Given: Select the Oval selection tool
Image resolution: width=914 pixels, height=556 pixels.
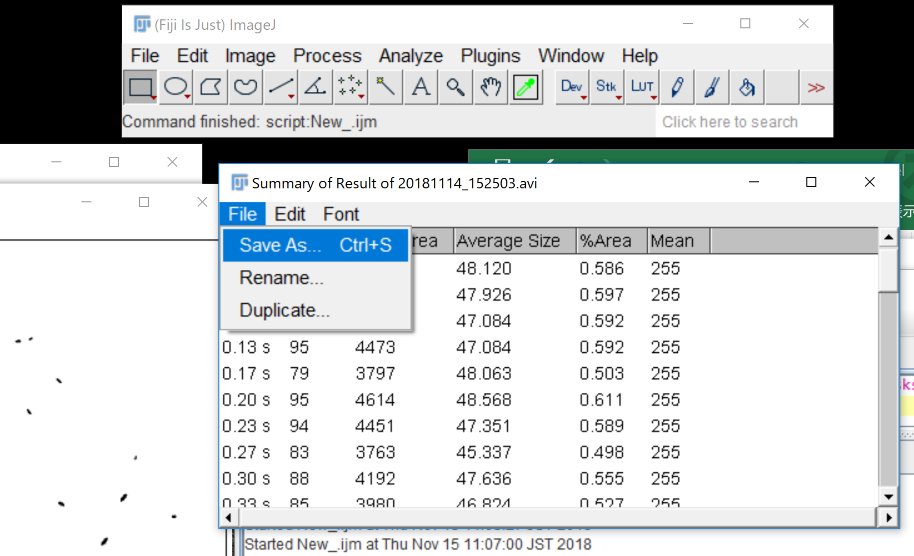Looking at the screenshot, I should [175, 87].
